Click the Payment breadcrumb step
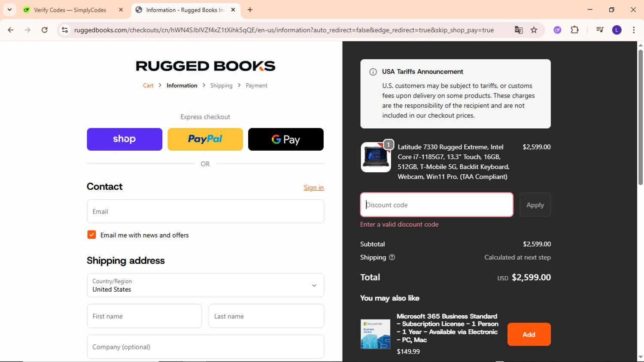This screenshot has width=644, height=362. (x=257, y=85)
